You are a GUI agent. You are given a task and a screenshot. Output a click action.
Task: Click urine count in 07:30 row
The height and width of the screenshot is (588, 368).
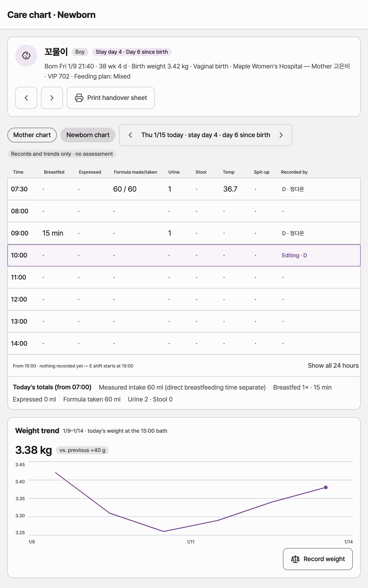170,189
